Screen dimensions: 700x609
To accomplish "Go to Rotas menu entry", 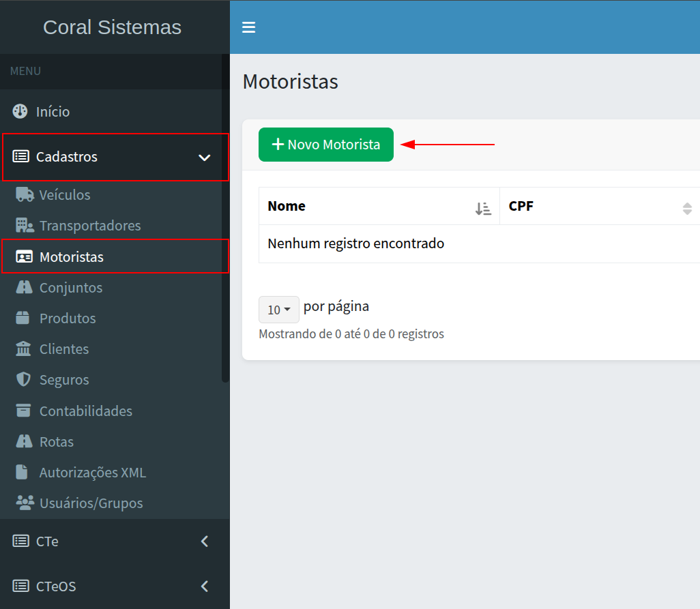I will coord(56,442).
